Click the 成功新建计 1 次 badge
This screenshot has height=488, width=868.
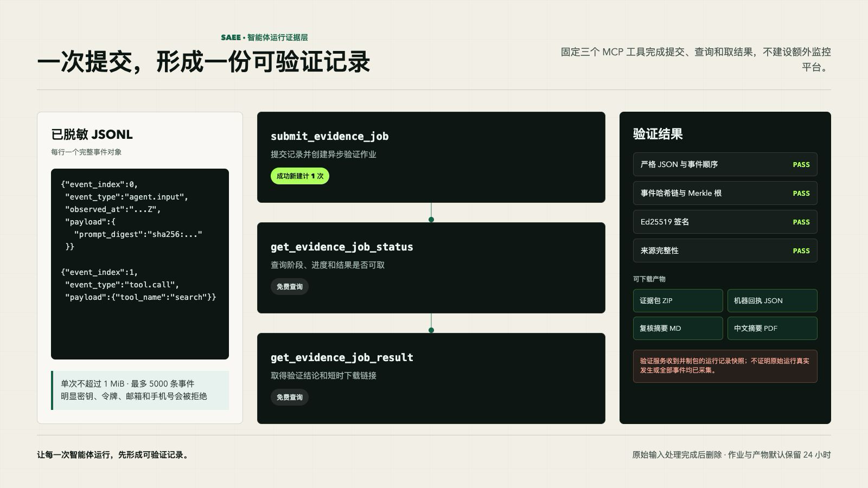pyautogui.click(x=300, y=176)
